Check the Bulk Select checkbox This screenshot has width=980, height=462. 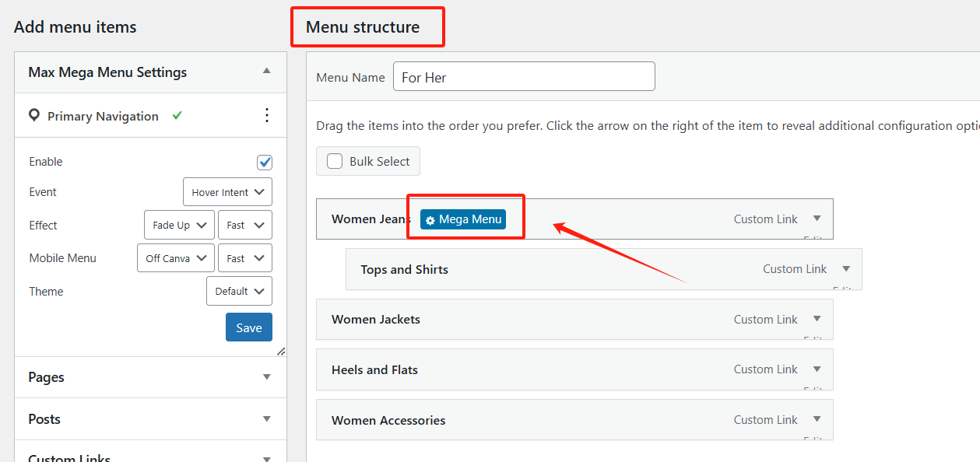click(335, 161)
